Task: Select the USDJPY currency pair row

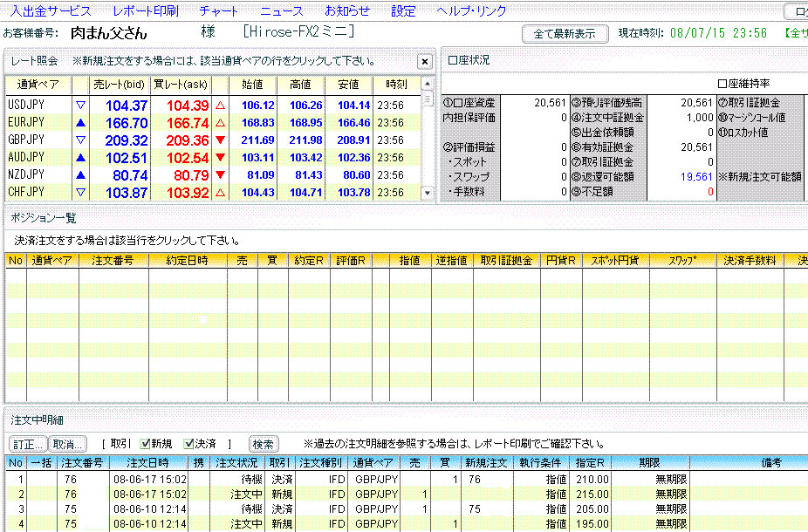Action: pos(213,105)
